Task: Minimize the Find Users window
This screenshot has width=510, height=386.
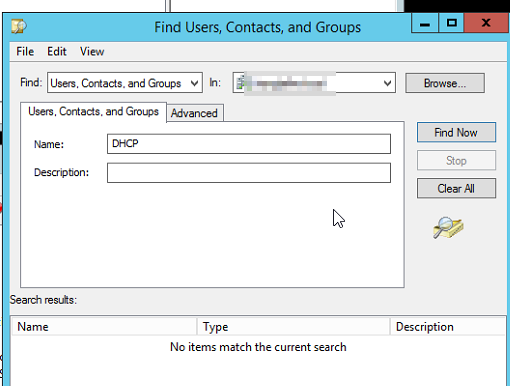Action: click(x=425, y=23)
